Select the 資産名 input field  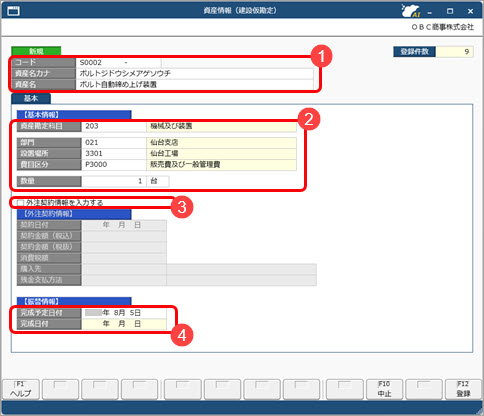194,84
